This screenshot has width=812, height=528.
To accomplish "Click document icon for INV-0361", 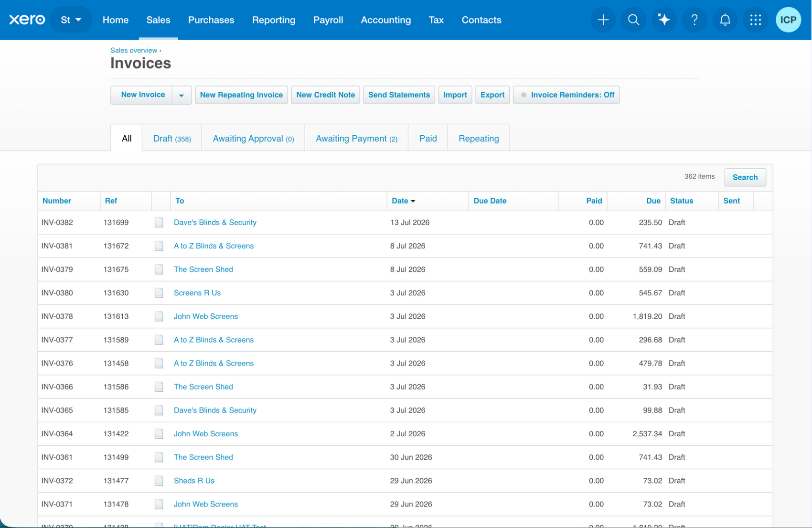I will (159, 457).
